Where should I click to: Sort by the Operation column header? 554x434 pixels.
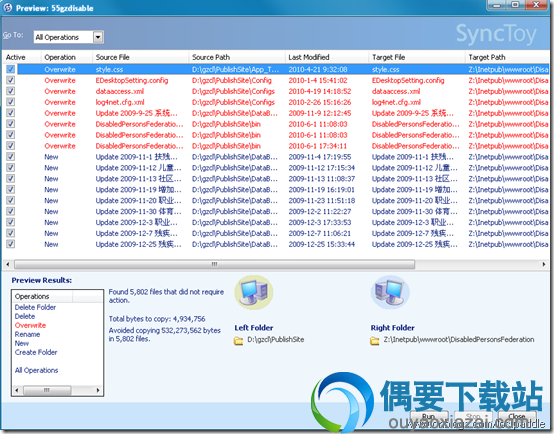[x=66, y=57]
